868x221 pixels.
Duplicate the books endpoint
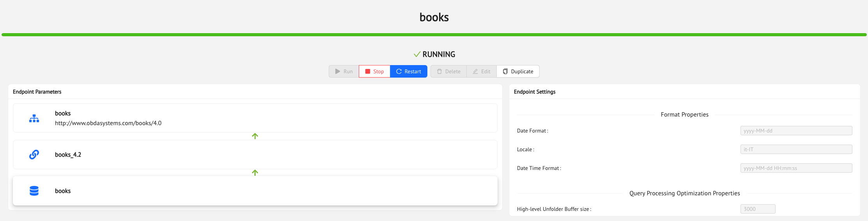(x=518, y=71)
